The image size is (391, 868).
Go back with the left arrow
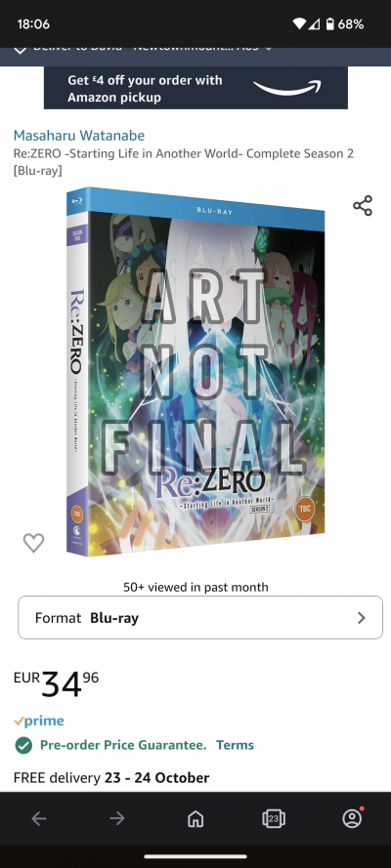(x=39, y=818)
